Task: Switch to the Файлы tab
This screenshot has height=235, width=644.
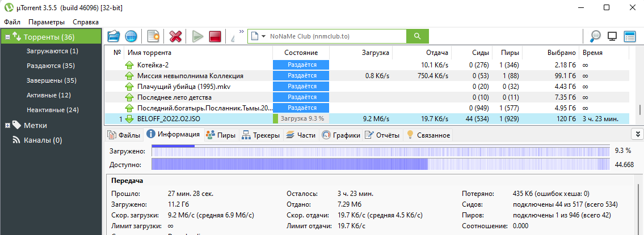Action: click(124, 135)
